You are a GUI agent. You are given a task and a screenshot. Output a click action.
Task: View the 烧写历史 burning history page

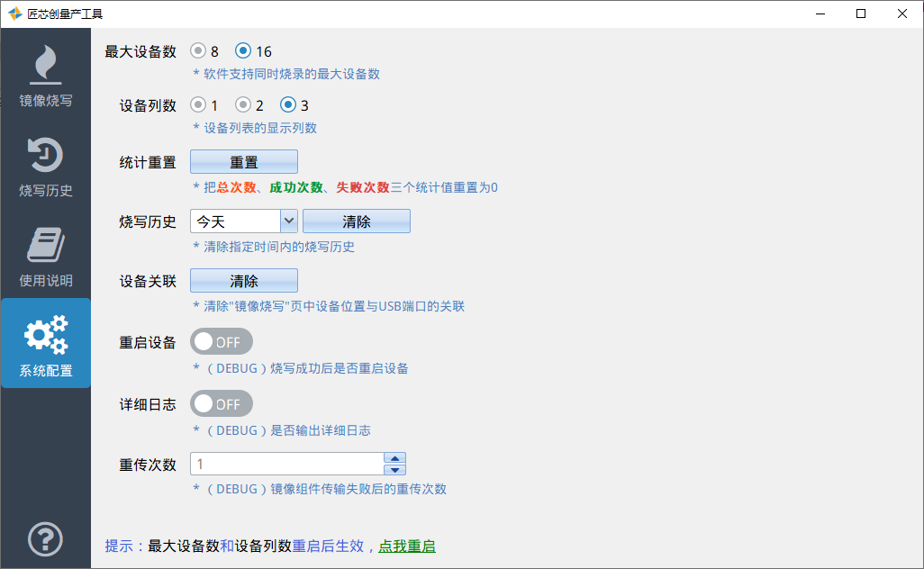[45, 167]
